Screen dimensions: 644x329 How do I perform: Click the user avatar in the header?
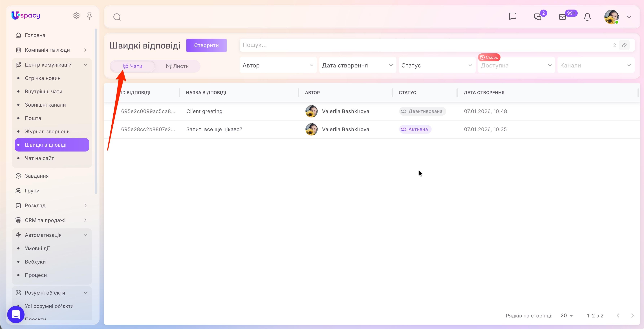[x=612, y=17]
